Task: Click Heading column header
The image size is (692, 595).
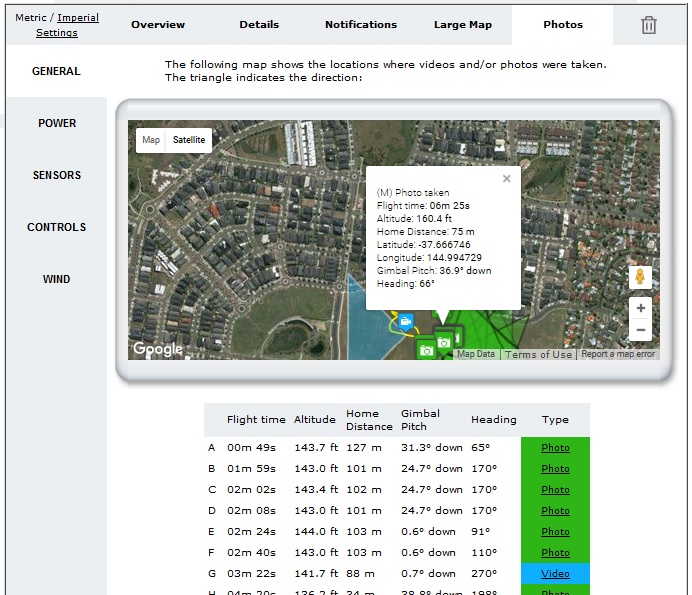Action: tap(493, 420)
